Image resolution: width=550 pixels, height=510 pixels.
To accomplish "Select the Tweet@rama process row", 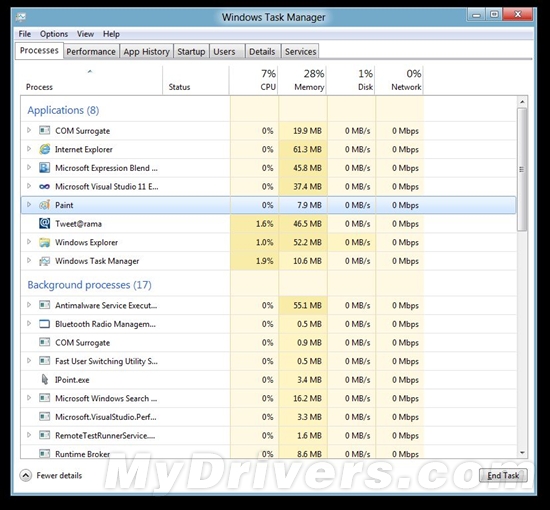I will pyautogui.click(x=268, y=224).
